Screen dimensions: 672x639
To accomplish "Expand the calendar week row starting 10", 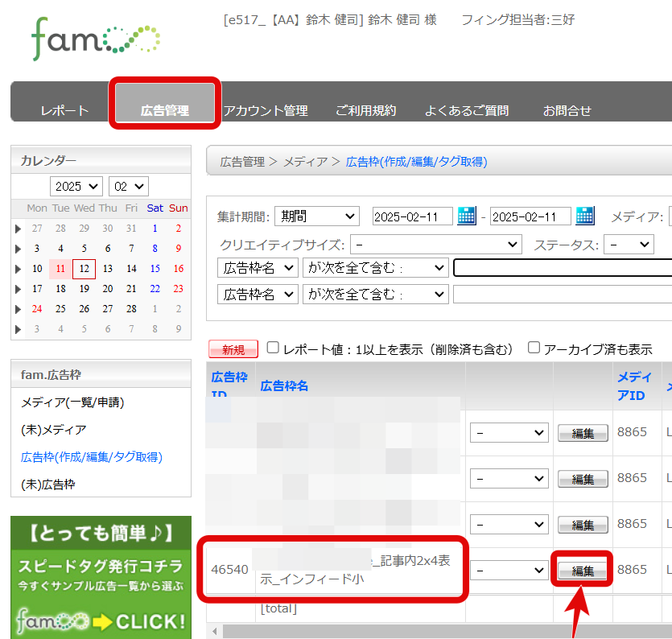I will click(x=18, y=269).
